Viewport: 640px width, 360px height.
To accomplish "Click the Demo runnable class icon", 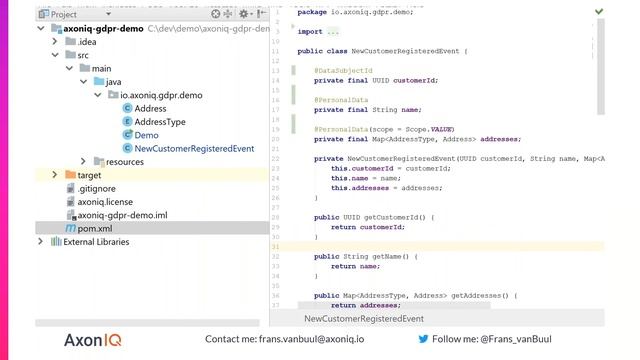I will 127,135.
